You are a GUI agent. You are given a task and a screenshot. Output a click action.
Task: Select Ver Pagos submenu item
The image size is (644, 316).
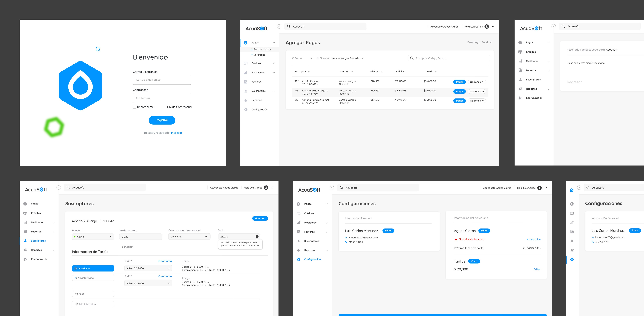point(259,55)
